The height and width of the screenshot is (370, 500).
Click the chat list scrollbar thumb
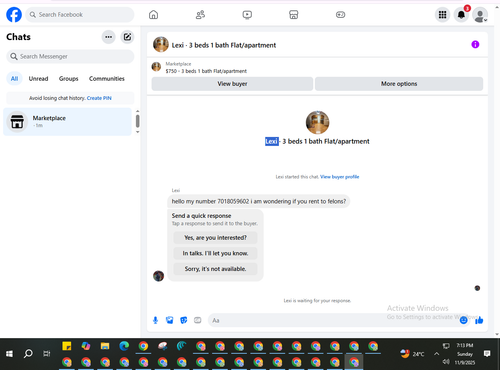point(138,121)
